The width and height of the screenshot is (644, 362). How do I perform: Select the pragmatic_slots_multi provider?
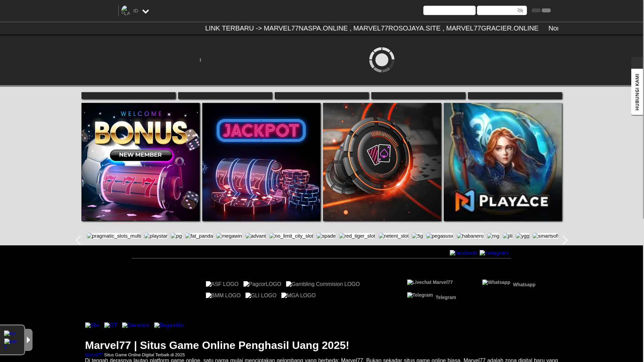click(x=114, y=236)
